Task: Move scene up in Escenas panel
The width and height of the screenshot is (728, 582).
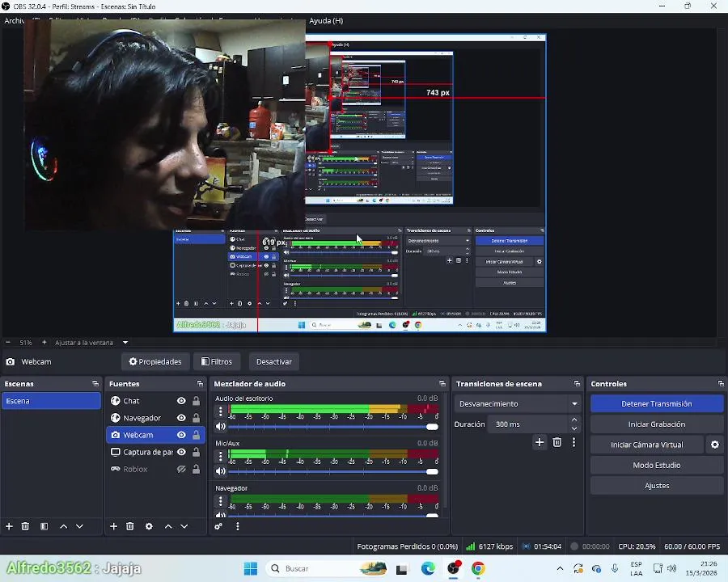Action: [x=64, y=526]
